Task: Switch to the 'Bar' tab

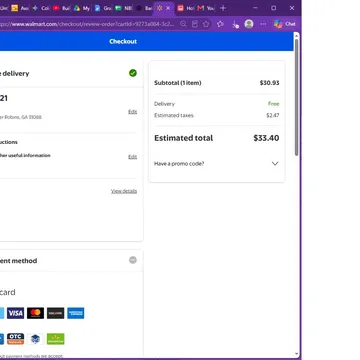Action: pos(144,8)
